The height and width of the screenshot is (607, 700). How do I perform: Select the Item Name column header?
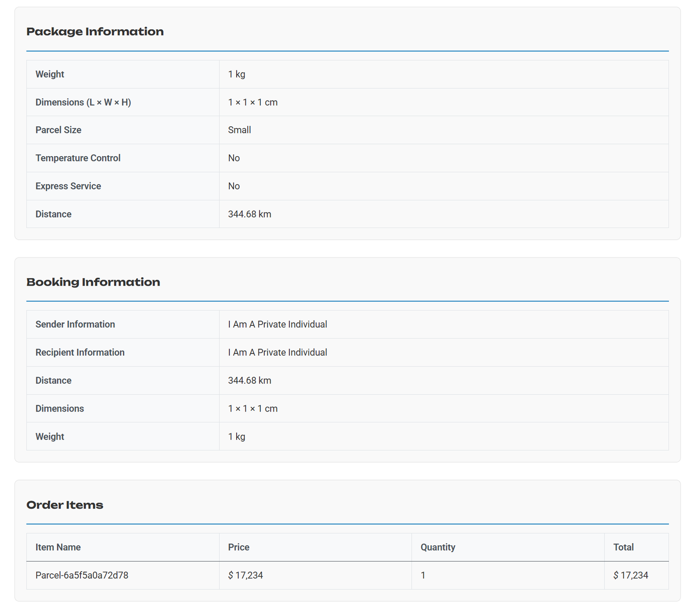(x=58, y=547)
